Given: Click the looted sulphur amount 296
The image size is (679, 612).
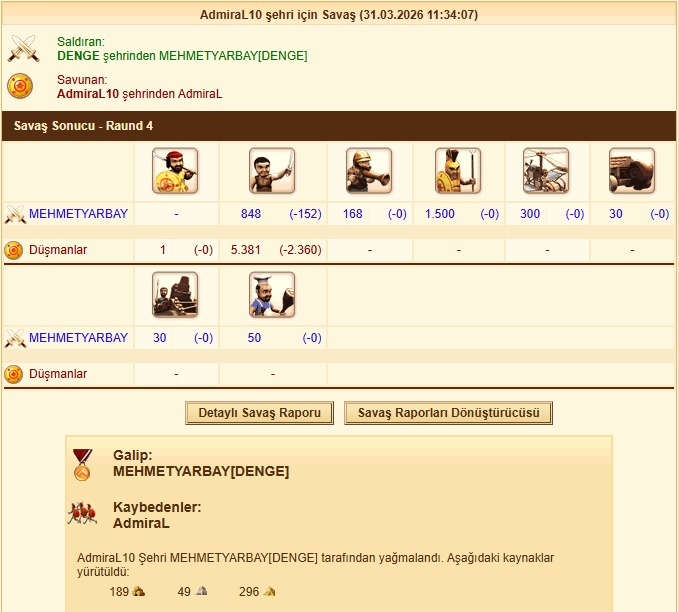Looking at the screenshot, I should [249, 592].
